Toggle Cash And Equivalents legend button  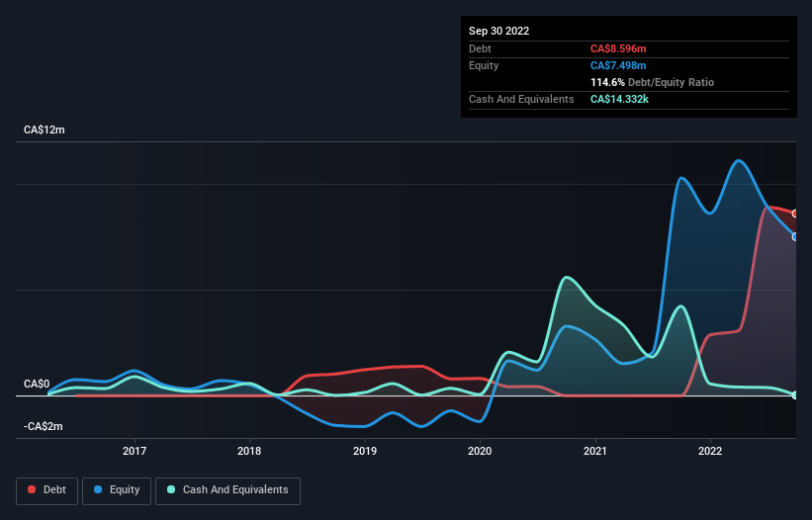click(x=227, y=490)
